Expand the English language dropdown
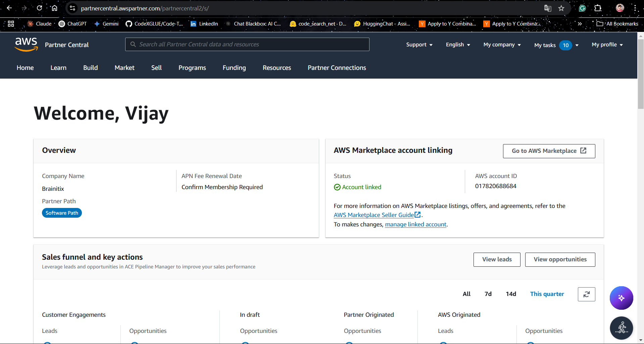Screen dimensions: 644x344 point(458,45)
